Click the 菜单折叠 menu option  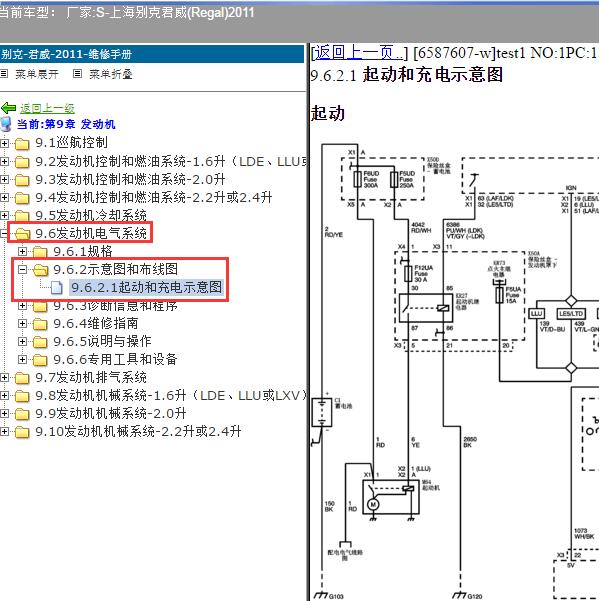(111, 74)
